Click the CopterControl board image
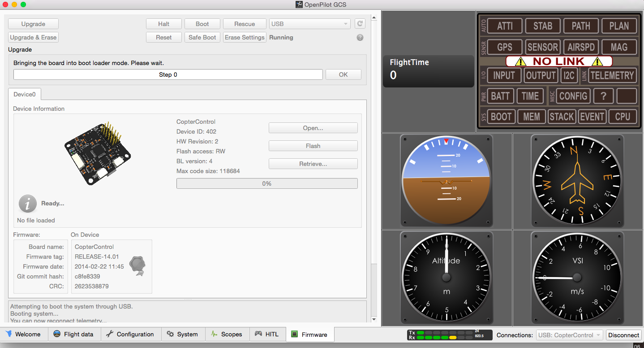The height and width of the screenshot is (348, 644). (x=97, y=154)
